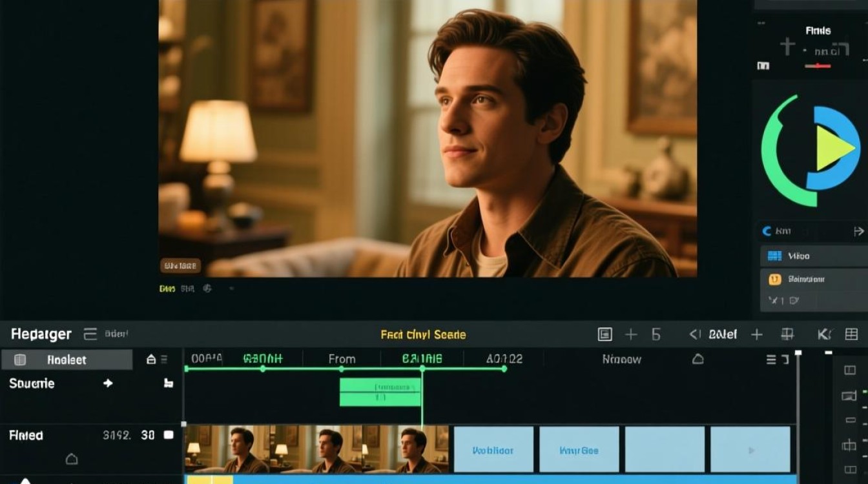Select the green clip on the upper track
The height and width of the screenshot is (484, 868).
click(380, 392)
